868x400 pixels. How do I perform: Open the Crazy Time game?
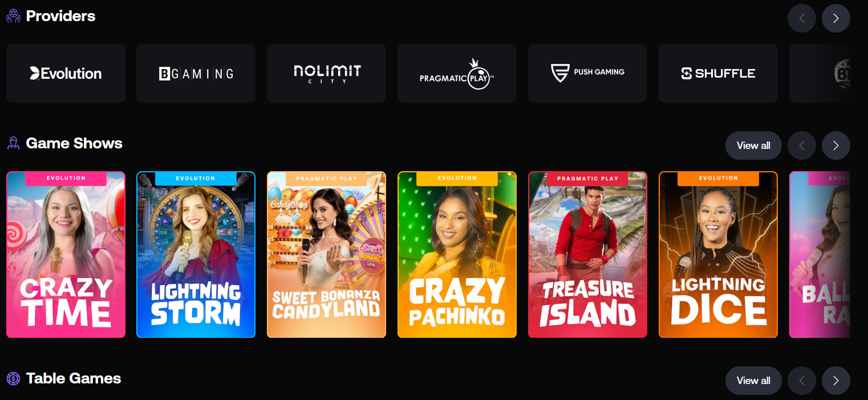click(66, 254)
